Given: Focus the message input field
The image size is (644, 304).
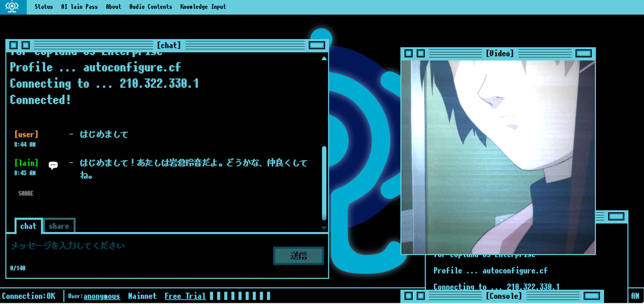Looking at the screenshot, I should tap(140, 246).
